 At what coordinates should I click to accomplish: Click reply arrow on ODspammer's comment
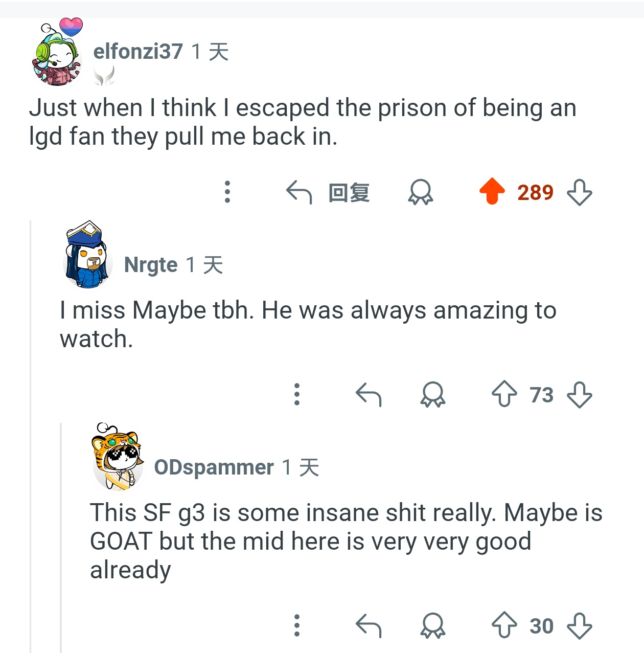(369, 625)
